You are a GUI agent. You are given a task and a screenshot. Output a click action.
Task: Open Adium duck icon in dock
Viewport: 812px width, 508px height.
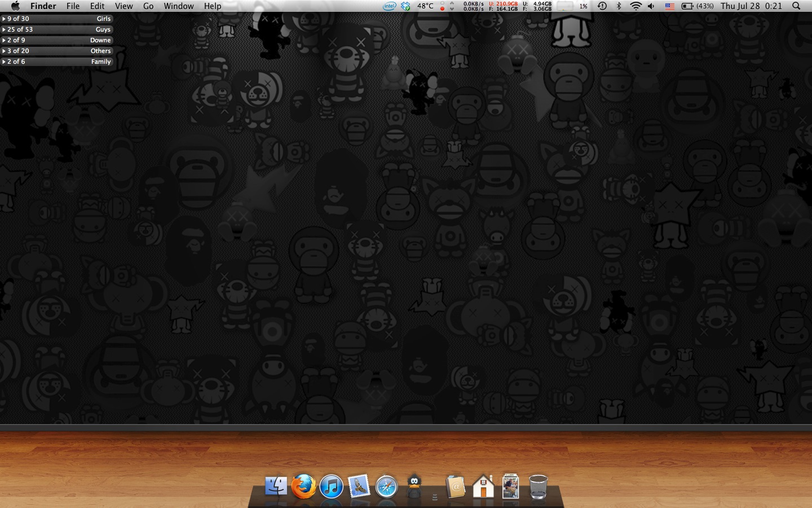414,486
